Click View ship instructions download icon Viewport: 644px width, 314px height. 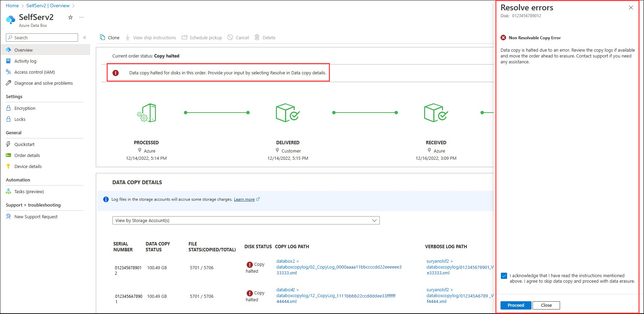tap(128, 38)
